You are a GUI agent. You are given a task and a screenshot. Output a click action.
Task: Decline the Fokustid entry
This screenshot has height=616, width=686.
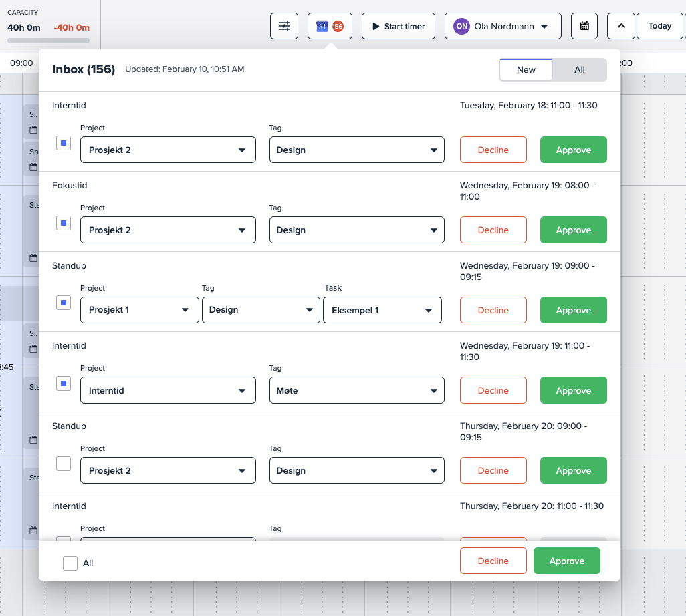[x=493, y=230]
